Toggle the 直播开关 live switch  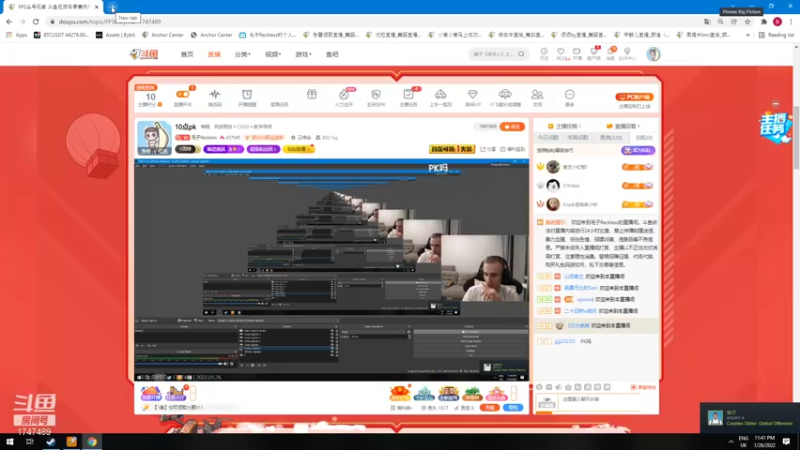click(x=182, y=94)
